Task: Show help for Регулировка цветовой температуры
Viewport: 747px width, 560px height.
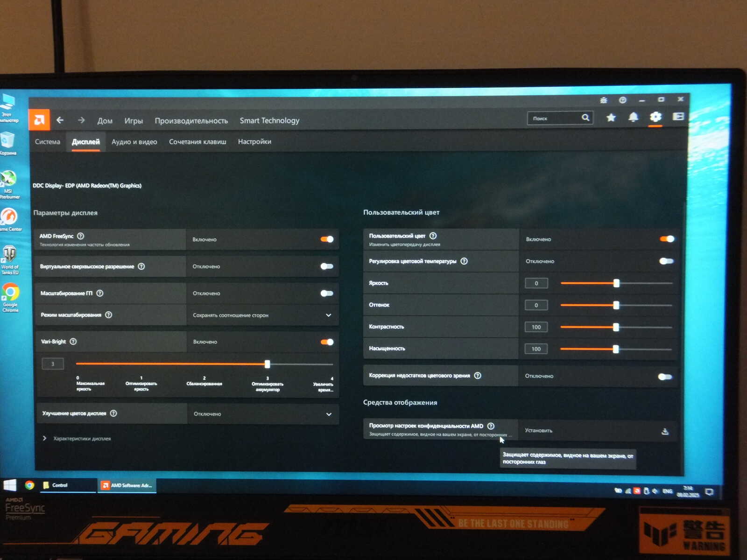Action: (x=464, y=261)
